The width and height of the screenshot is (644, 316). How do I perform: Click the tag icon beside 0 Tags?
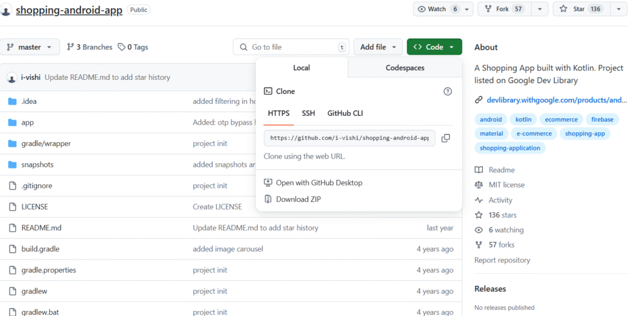coord(121,47)
